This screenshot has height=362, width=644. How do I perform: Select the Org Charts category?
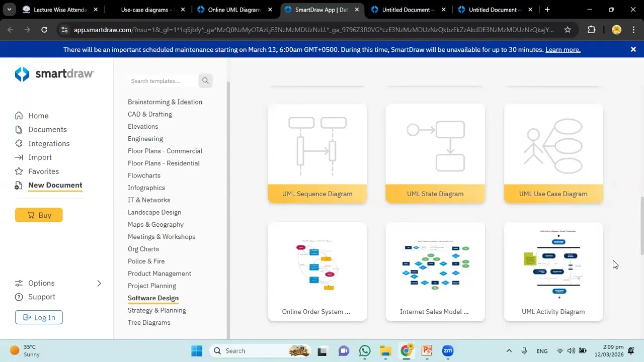pos(143,249)
